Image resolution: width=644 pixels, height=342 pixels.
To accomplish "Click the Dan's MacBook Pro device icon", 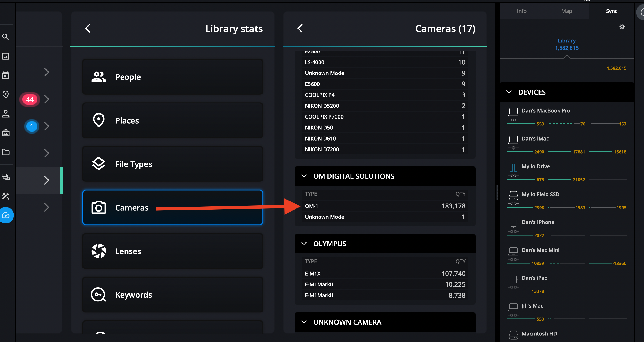I will pyautogui.click(x=513, y=112).
